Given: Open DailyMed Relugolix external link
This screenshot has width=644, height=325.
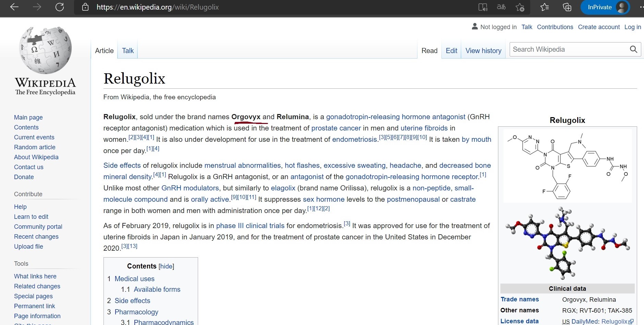Looking at the screenshot, I should [x=617, y=322].
